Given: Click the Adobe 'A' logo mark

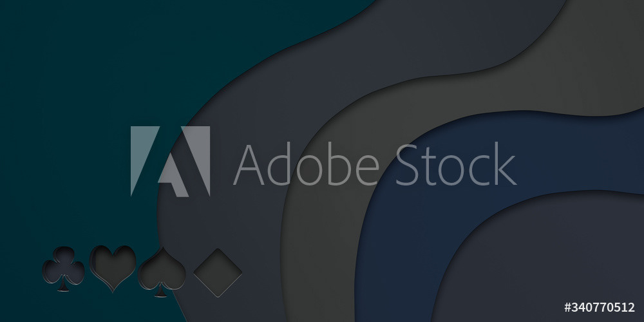Looking at the screenshot, I should tap(171, 161).
